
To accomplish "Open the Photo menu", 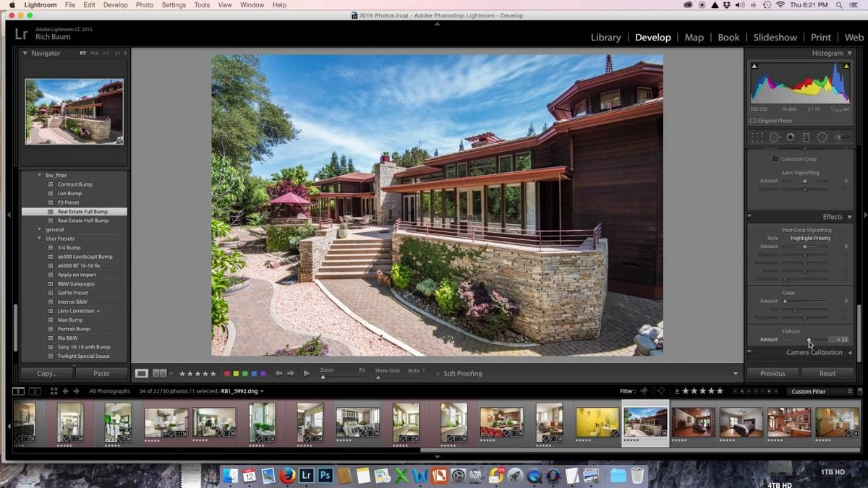I will (144, 4).
